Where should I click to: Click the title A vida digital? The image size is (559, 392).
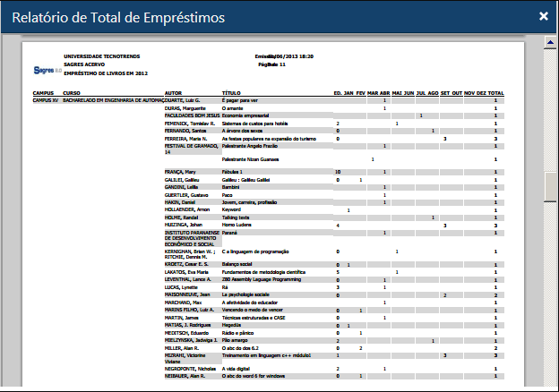pos(240,368)
